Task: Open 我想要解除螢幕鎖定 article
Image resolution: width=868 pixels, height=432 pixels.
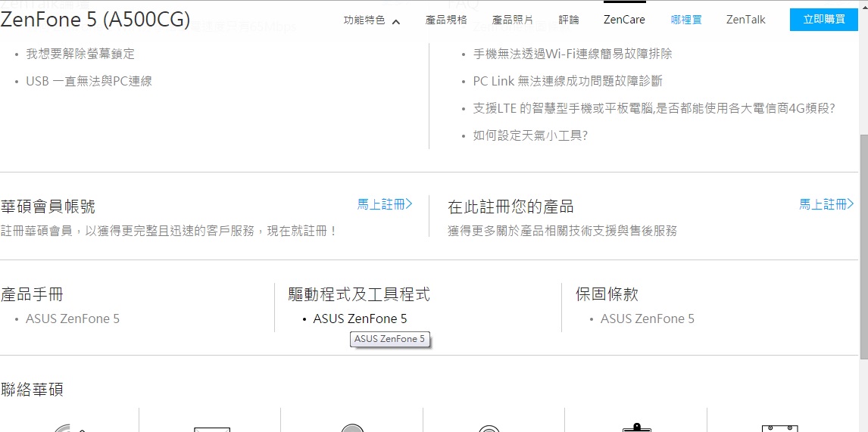Action: (x=80, y=54)
